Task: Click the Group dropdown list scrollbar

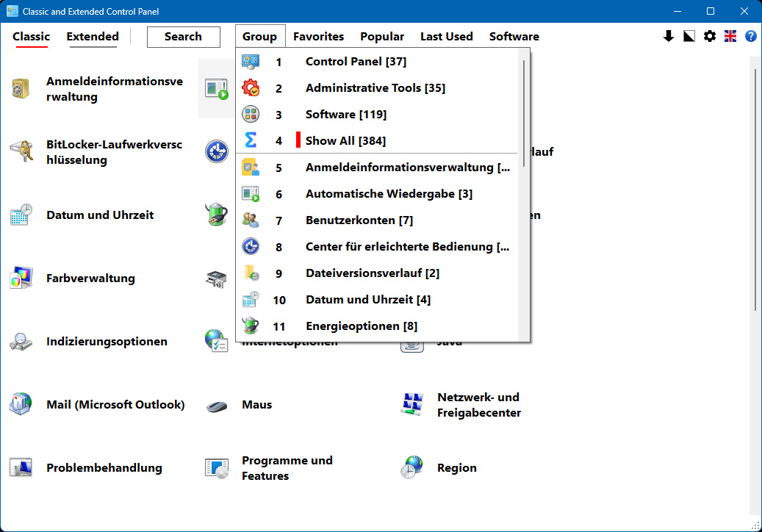Action: [x=524, y=114]
